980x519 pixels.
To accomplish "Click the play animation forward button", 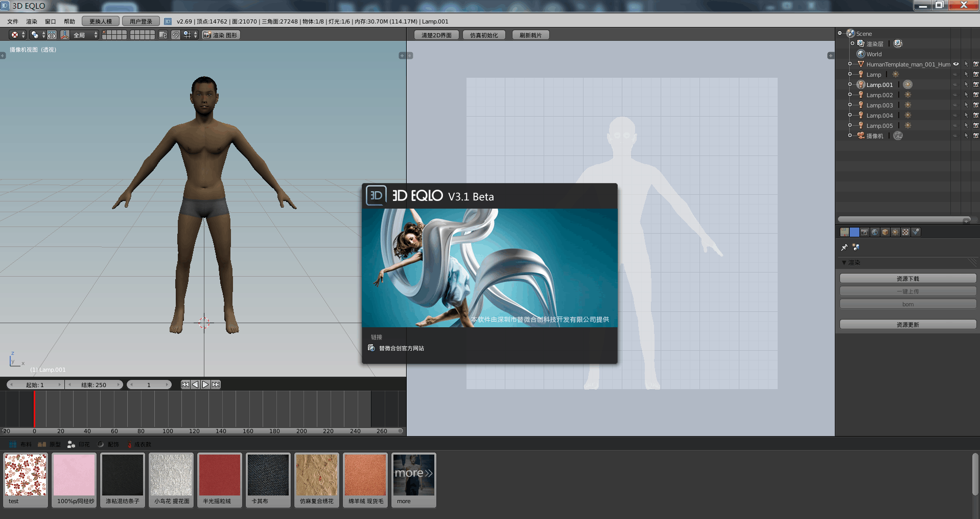I will pos(205,385).
